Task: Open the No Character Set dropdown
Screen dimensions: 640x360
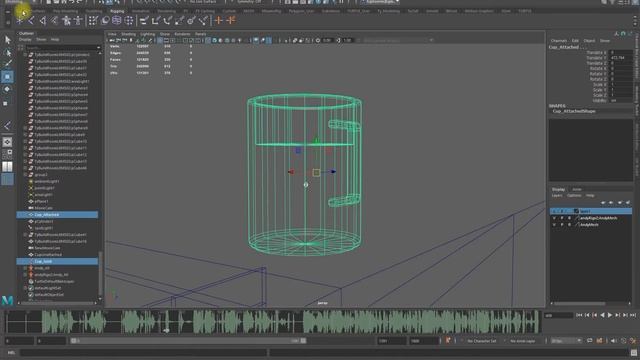Action: click(482, 341)
